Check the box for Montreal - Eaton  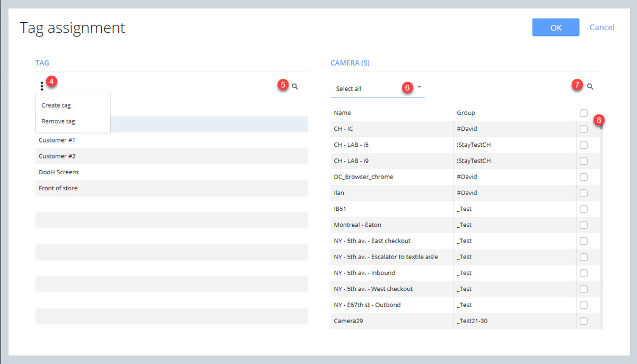tap(584, 225)
